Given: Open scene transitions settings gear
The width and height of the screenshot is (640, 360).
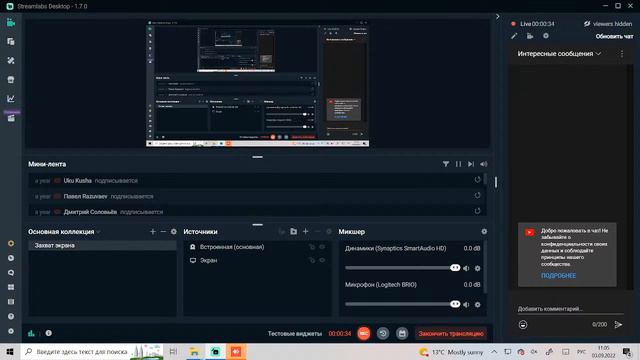Looking at the screenshot, I should click(173, 231).
